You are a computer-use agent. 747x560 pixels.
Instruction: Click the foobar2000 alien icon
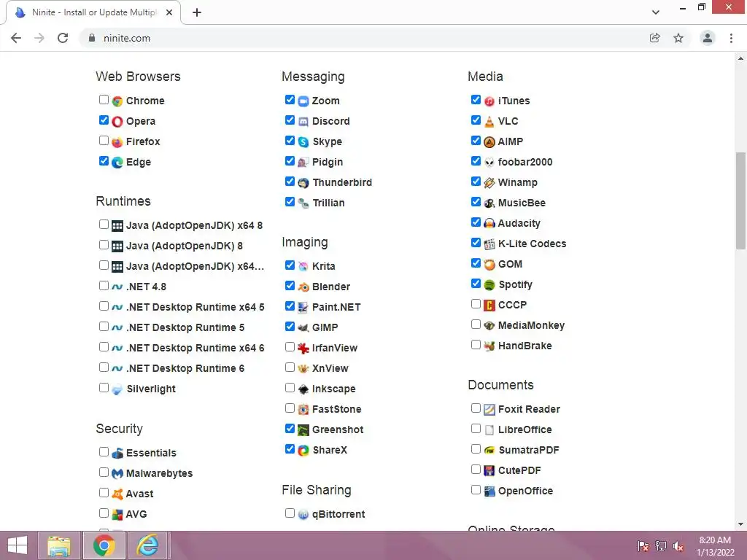point(489,163)
